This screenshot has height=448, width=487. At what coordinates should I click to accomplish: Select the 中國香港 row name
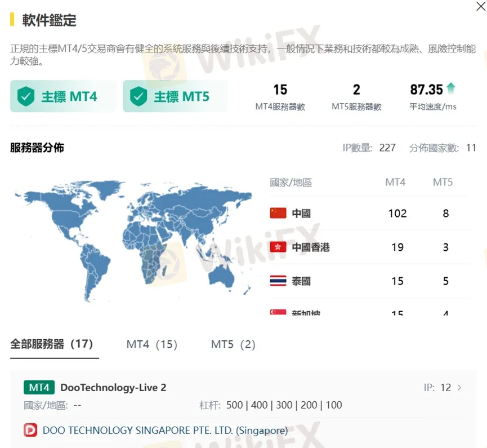311,247
